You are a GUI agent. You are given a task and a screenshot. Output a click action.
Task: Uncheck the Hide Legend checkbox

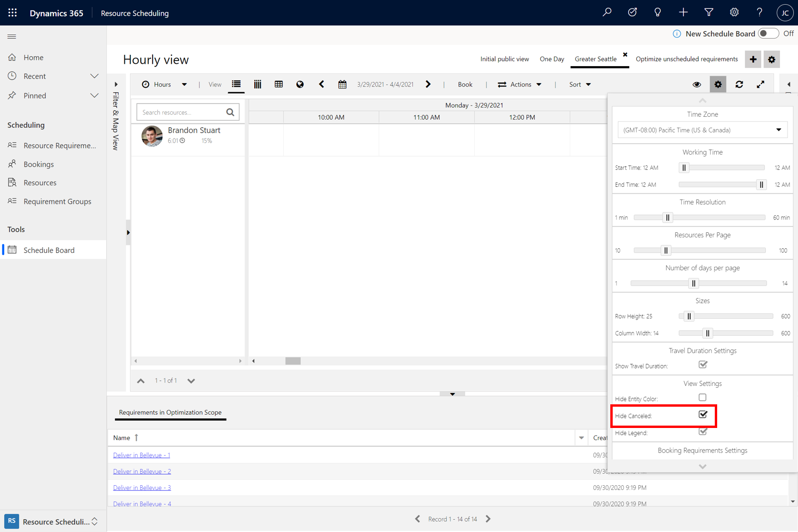point(703,432)
